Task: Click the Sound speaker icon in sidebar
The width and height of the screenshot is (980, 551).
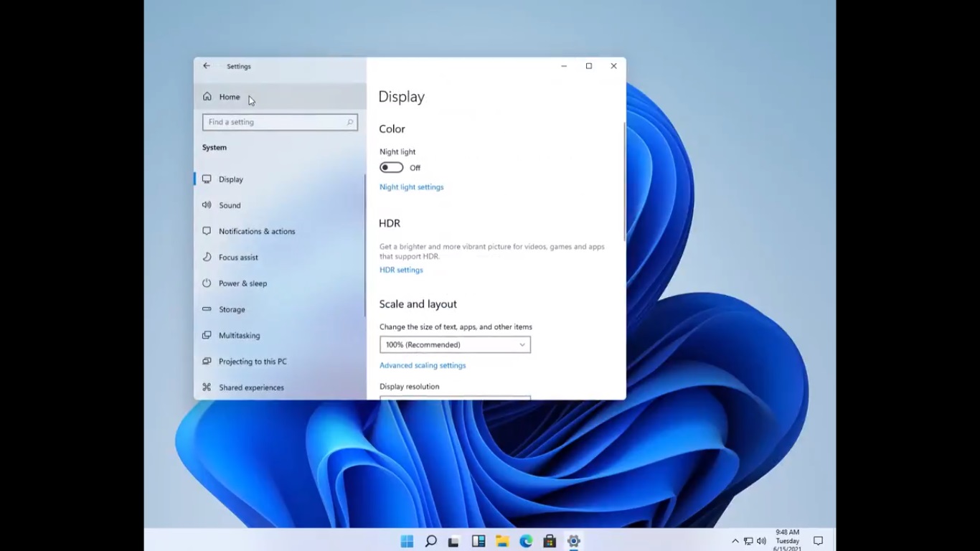Action: pos(207,205)
